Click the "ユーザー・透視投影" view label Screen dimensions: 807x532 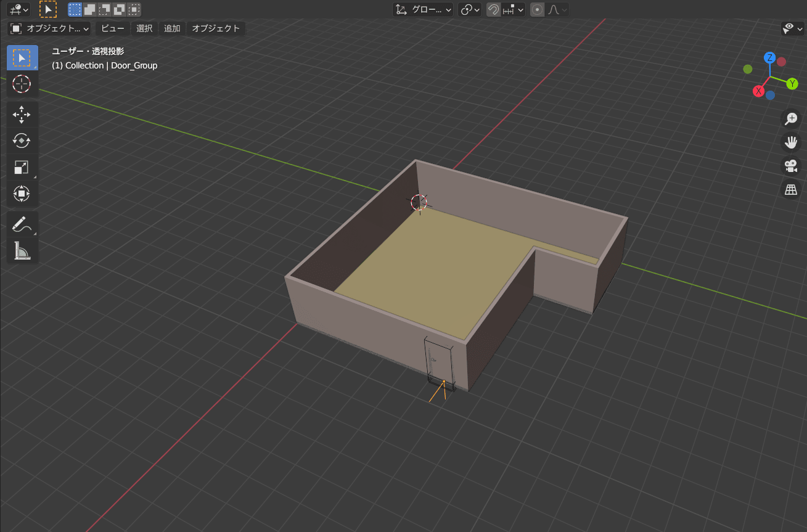(x=88, y=52)
